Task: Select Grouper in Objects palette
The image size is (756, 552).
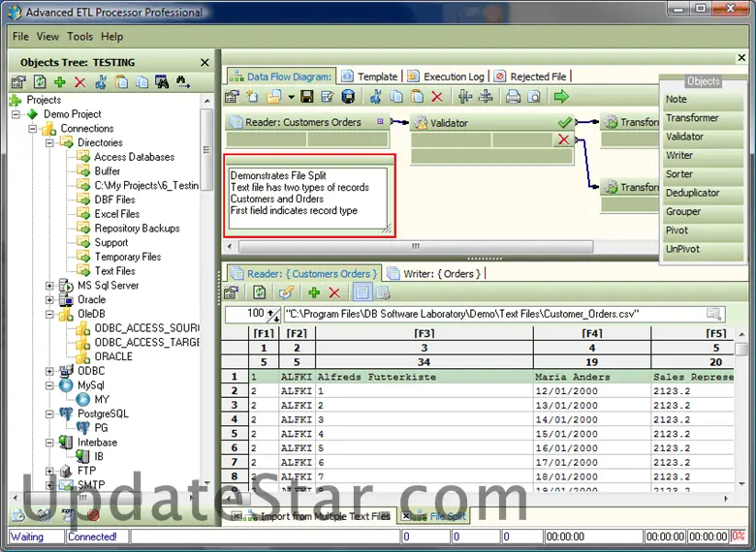Action: click(x=702, y=212)
